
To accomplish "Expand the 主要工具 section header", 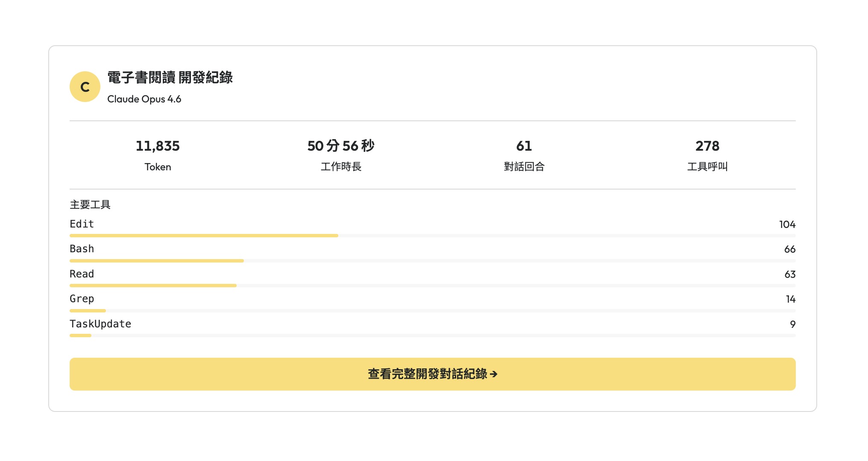I will 90,204.
